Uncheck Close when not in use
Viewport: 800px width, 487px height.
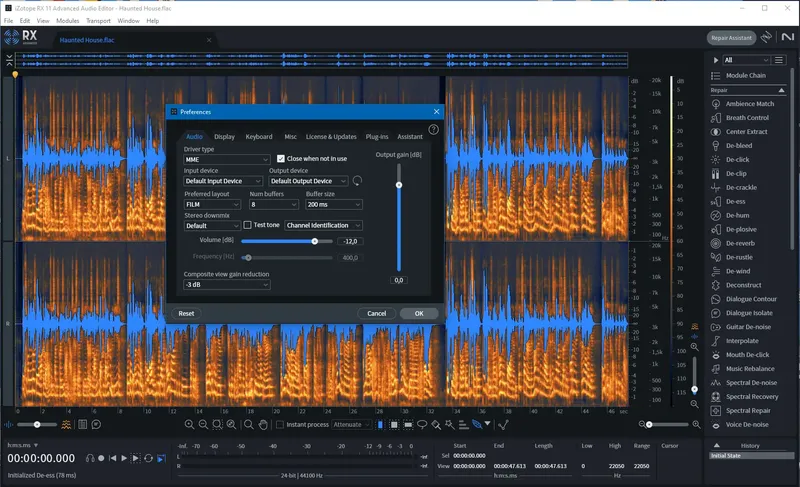pyautogui.click(x=281, y=159)
